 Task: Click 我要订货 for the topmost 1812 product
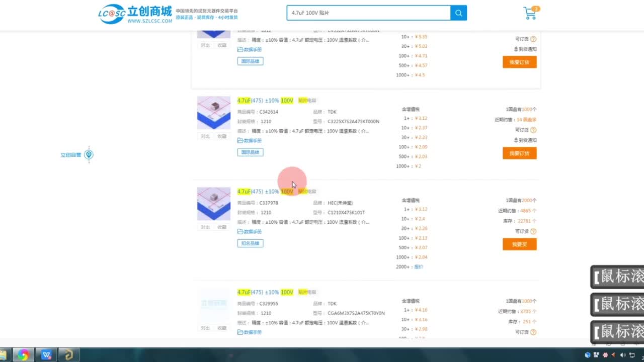click(x=519, y=62)
